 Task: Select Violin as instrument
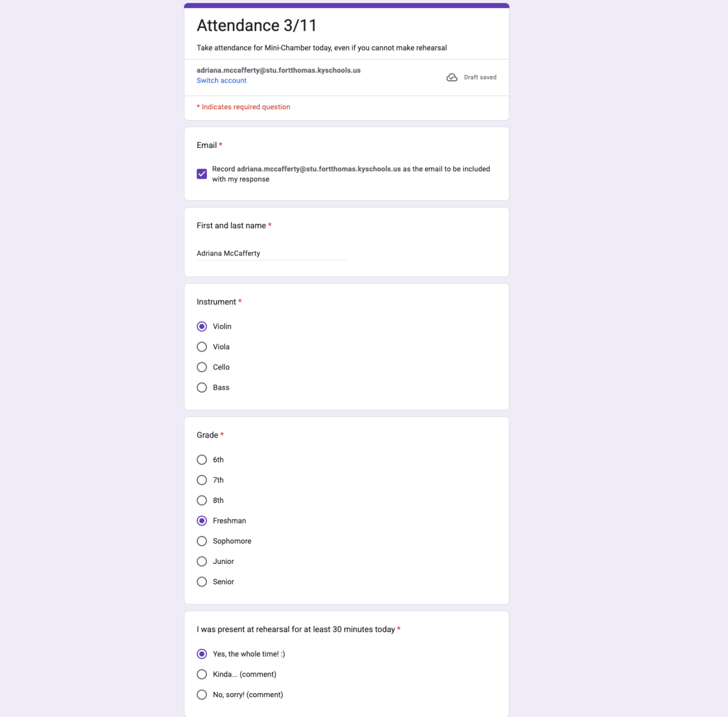coord(202,327)
